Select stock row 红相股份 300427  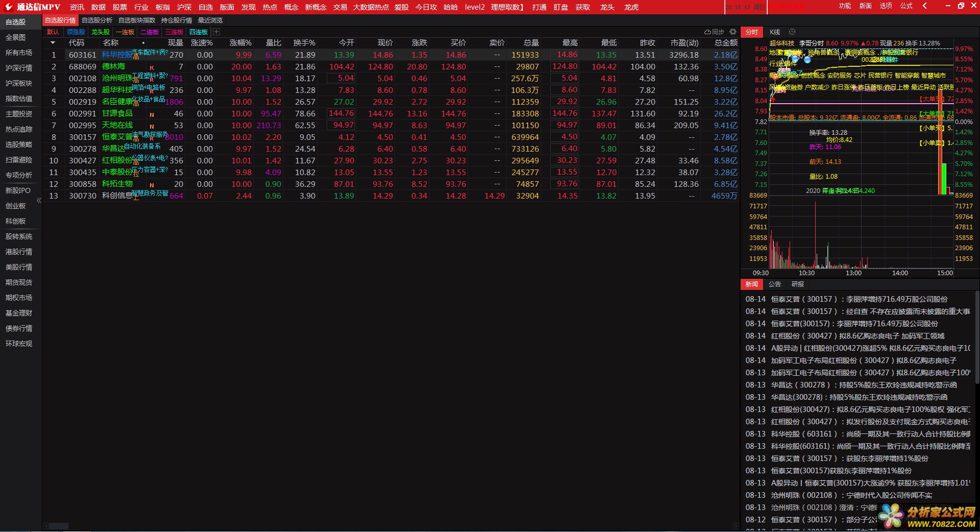point(391,160)
